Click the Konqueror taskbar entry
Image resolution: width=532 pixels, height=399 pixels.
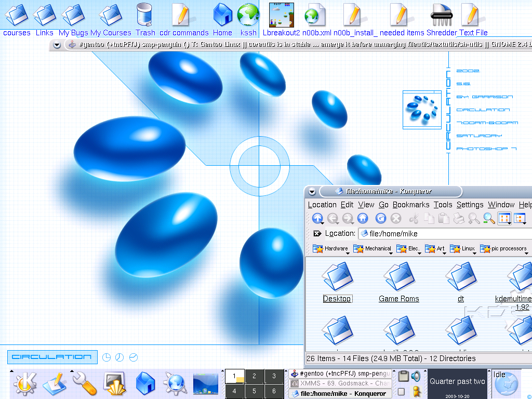[340, 394]
